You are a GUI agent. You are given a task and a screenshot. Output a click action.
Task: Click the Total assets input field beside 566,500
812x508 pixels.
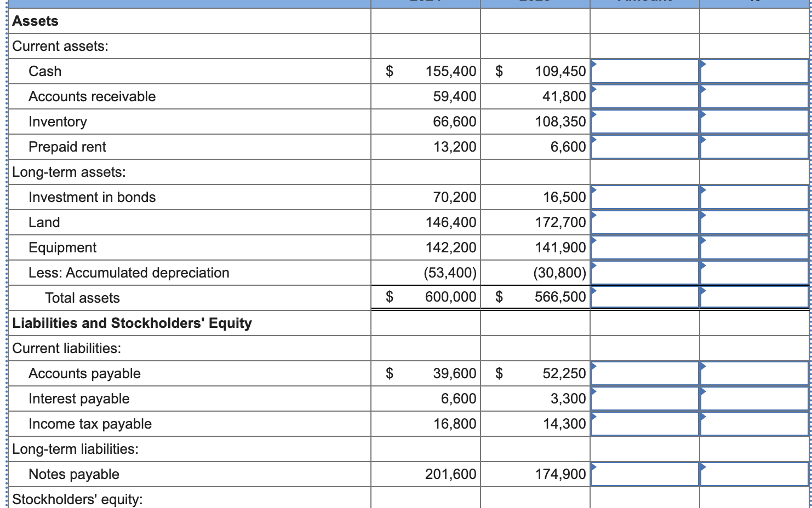pos(645,297)
